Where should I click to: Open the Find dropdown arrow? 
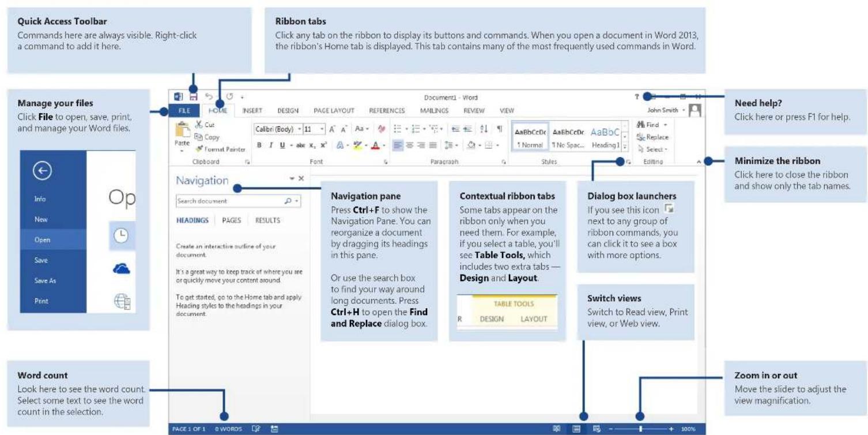665,125
